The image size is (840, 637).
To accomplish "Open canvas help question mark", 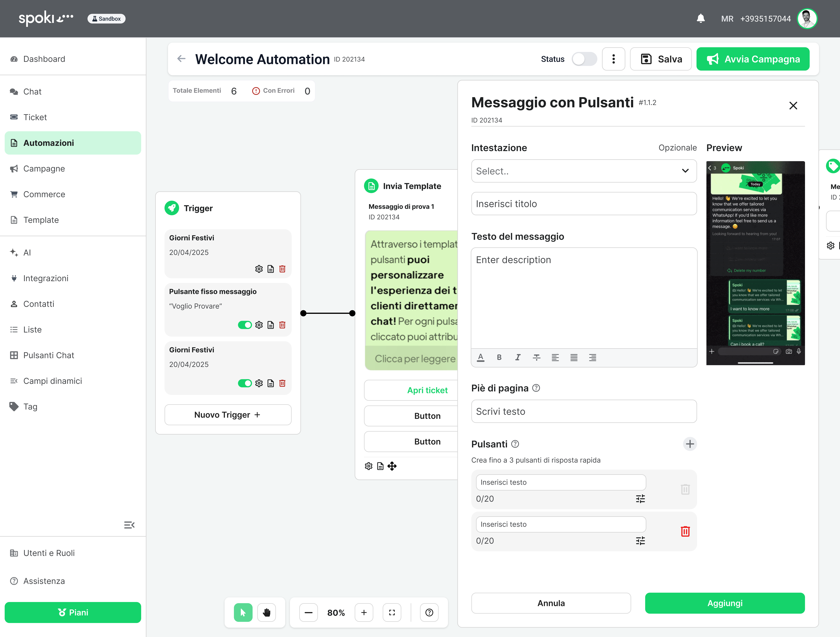I will [x=429, y=612].
